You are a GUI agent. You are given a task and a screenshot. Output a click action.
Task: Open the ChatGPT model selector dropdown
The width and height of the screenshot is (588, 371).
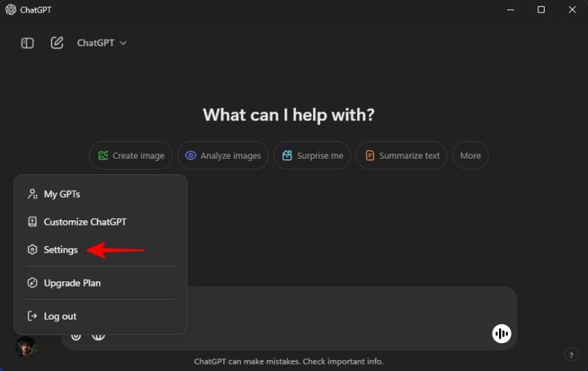point(101,43)
